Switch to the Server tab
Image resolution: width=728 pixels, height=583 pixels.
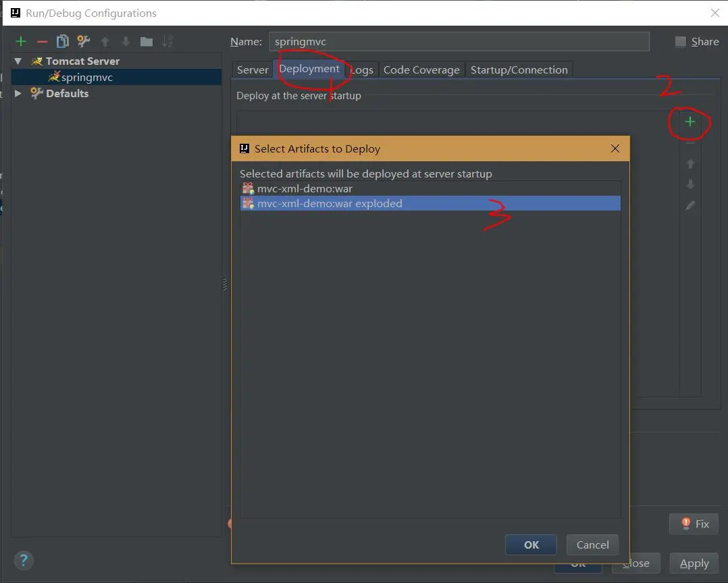pos(253,70)
